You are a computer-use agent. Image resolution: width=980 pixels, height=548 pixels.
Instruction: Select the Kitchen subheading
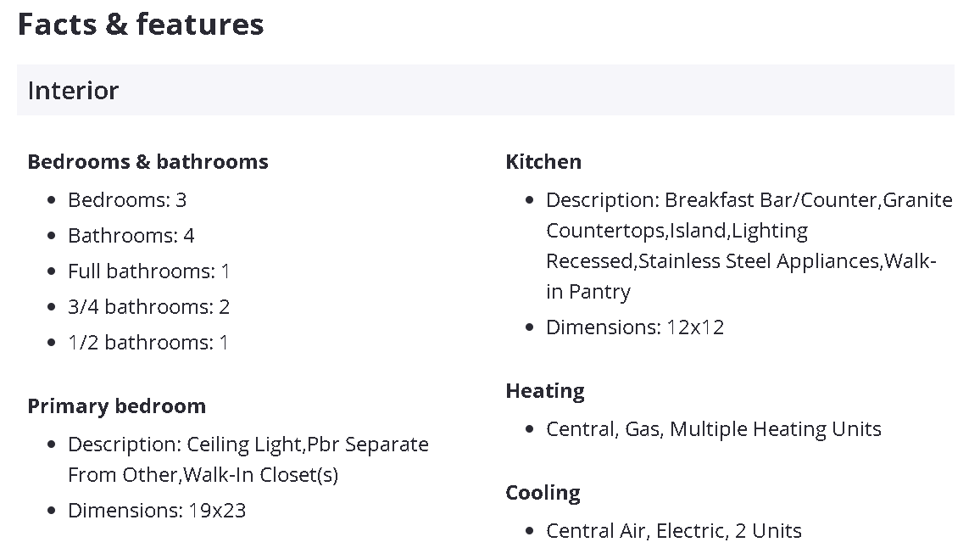(543, 162)
